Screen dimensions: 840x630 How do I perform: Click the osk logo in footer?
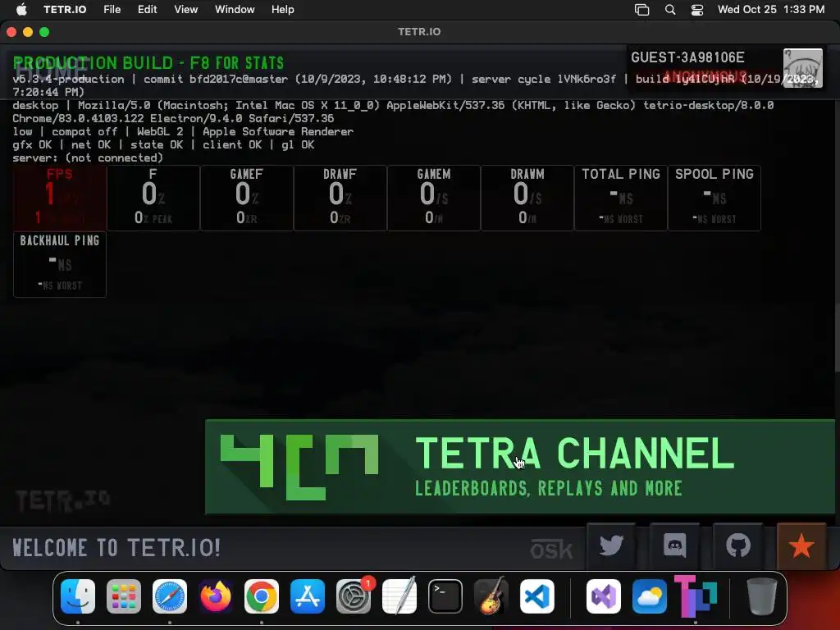(551, 549)
